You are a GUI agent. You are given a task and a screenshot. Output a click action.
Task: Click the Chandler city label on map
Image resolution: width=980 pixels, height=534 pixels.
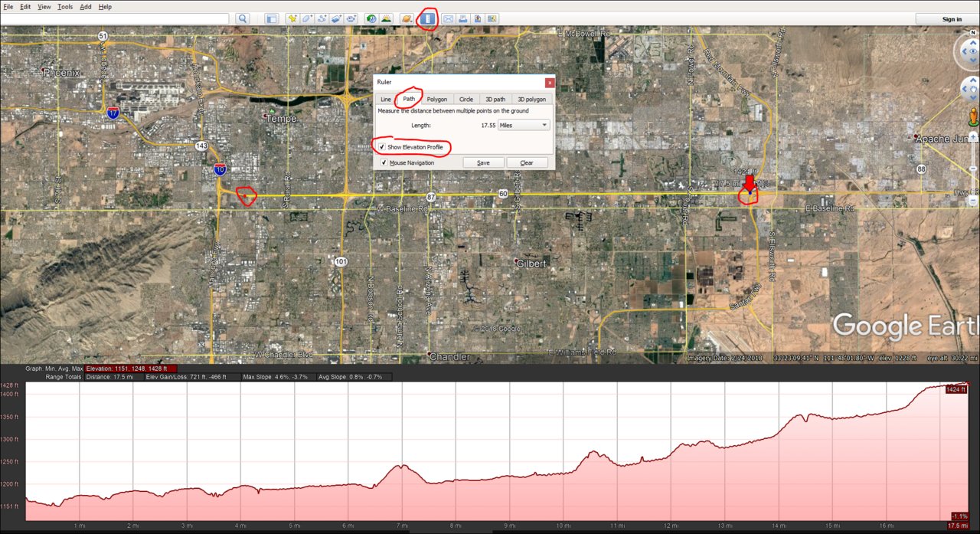(449, 357)
